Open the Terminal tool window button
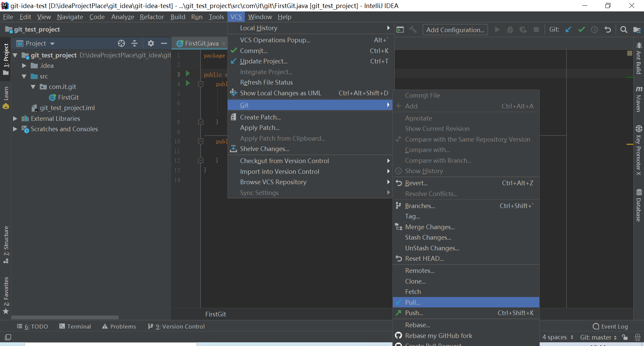The width and height of the screenshot is (644, 346). click(75, 327)
